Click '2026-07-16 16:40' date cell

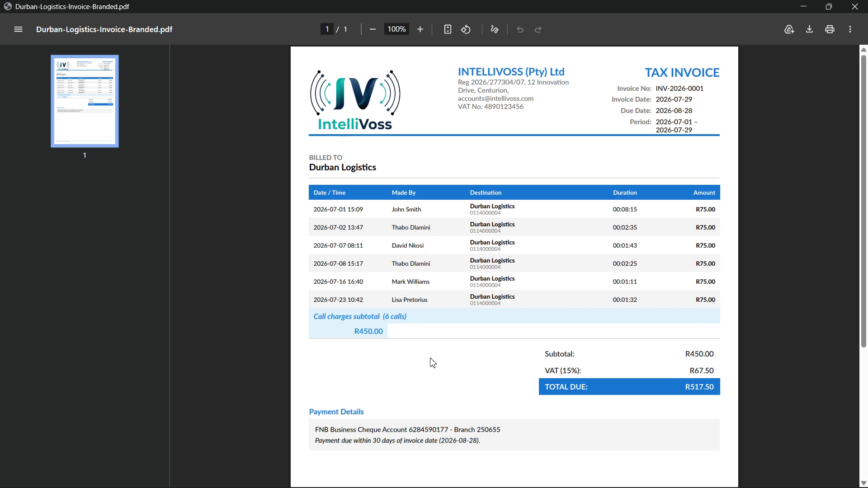tap(338, 282)
